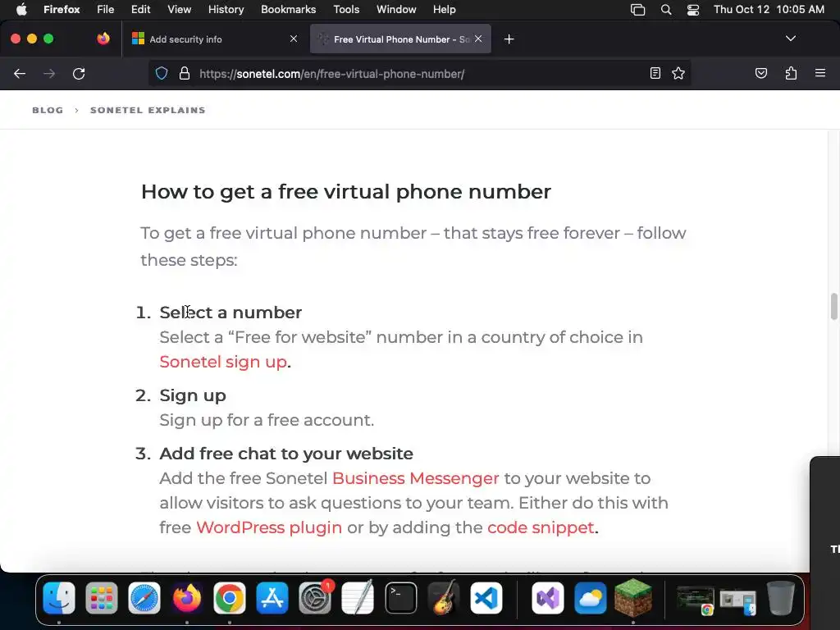
Task: Launch Google Chrome from the Dock
Action: pos(230,598)
